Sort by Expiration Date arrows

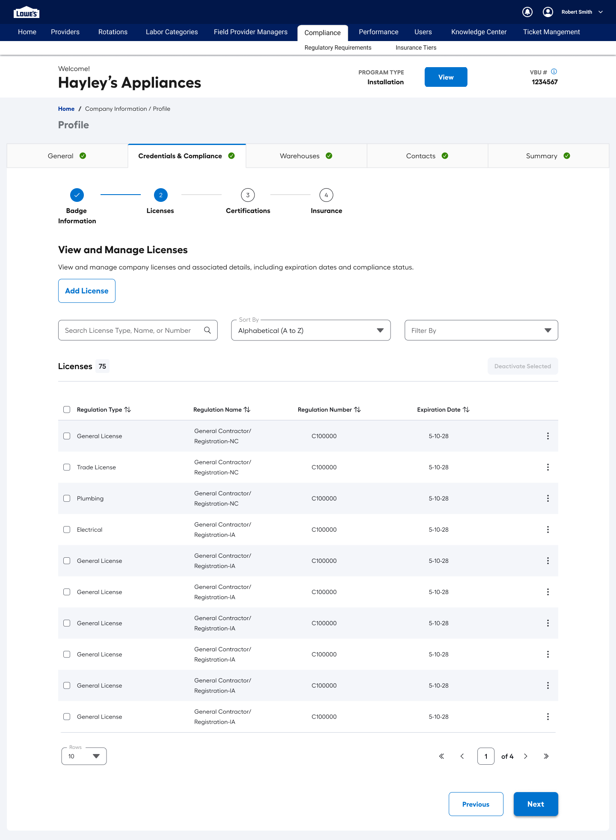(466, 410)
